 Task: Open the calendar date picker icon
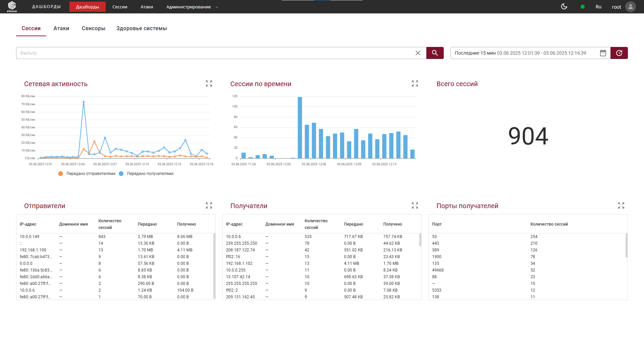tap(603, 53)
